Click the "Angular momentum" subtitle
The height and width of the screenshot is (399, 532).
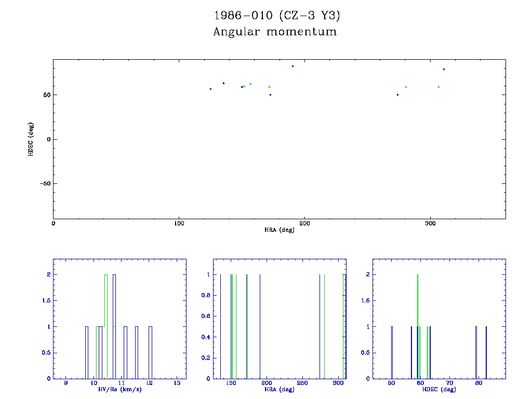point(275,32)
